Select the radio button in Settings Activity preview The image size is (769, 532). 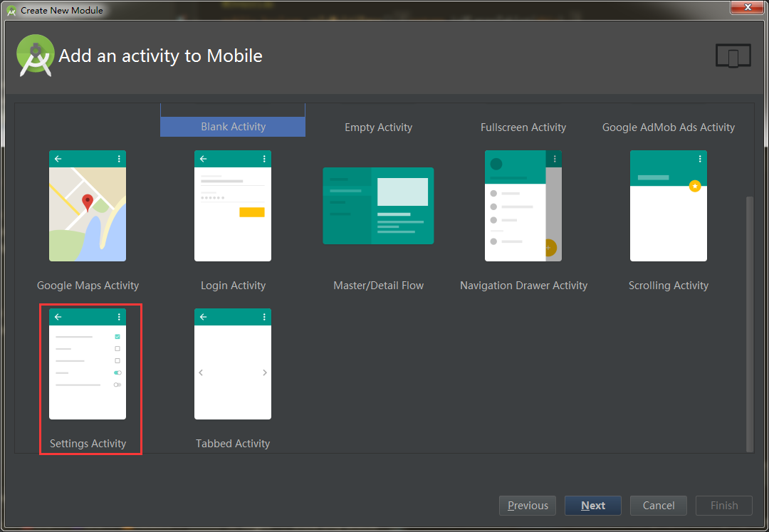point(117,385)
